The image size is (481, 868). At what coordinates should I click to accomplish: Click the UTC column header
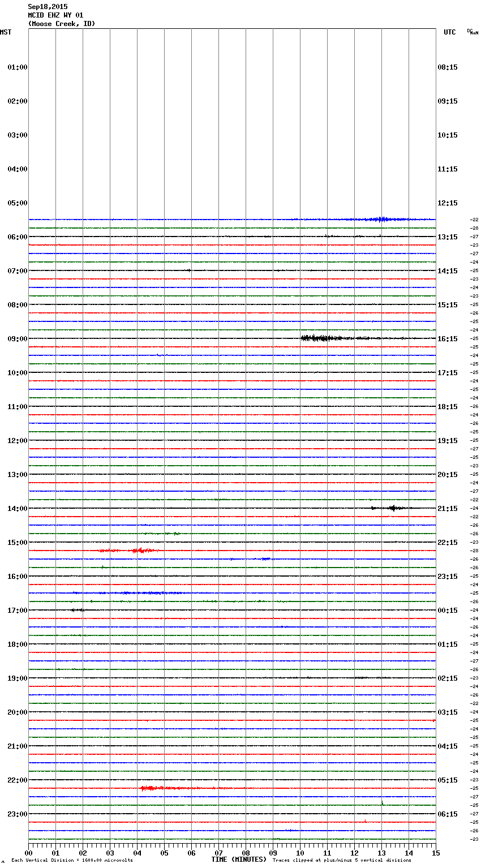(449, 32)
